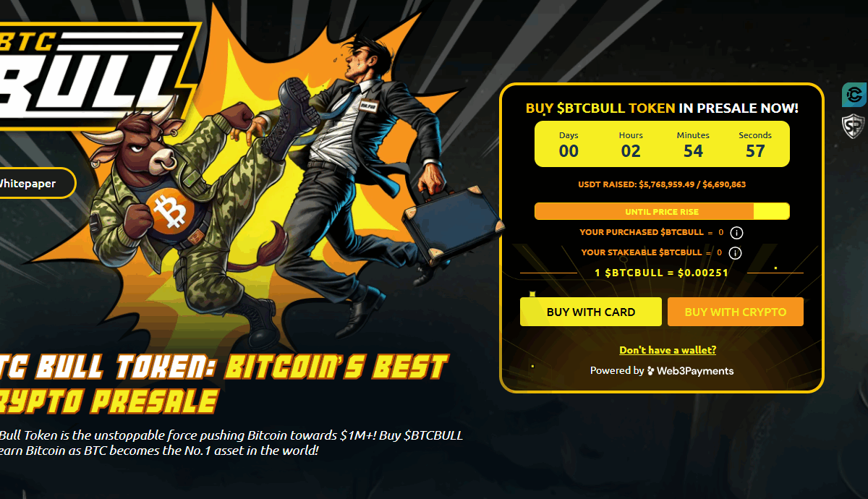This screenshot has width=868, height=499.
Task: Click the Until Price Rise progress bar
Action: [x=662, y=211]
